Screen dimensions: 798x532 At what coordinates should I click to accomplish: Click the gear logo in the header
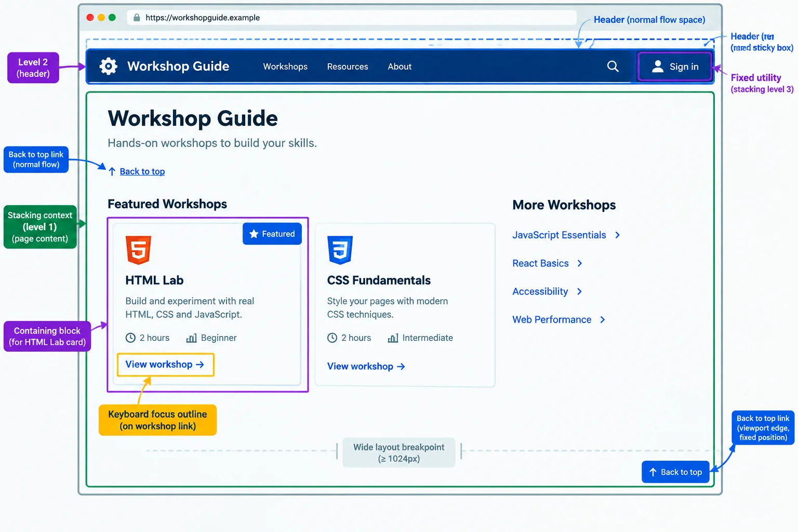(x=108, y=66)
